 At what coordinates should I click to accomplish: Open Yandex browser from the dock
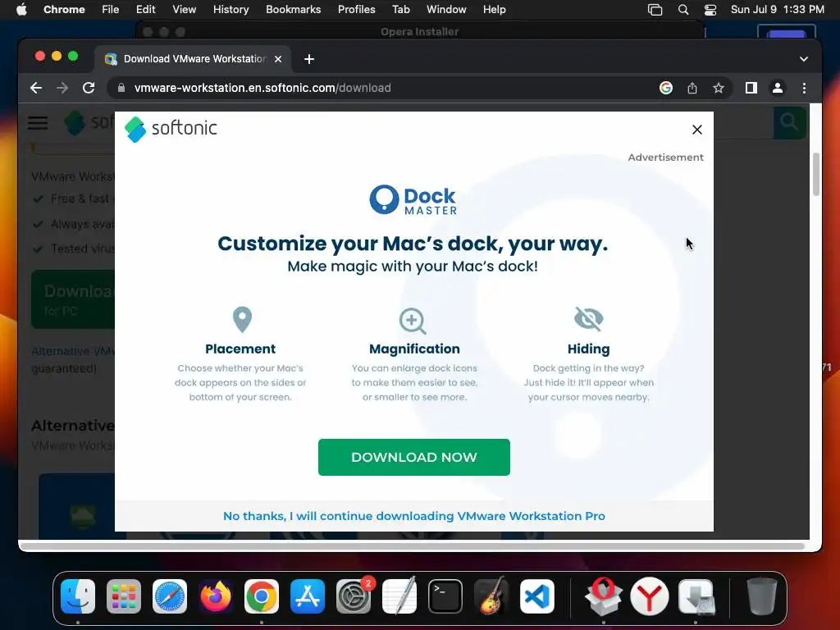[x=650, y=596]
